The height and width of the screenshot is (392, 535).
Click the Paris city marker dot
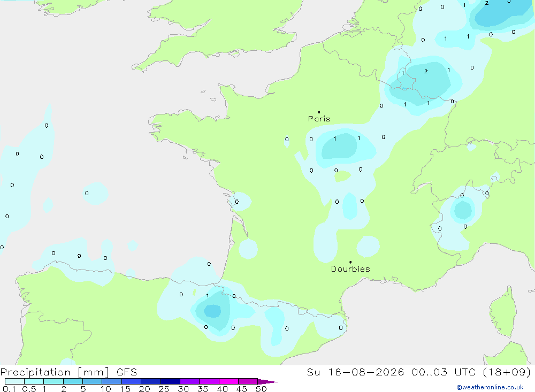pyautogui.click(x=319, y=112)
